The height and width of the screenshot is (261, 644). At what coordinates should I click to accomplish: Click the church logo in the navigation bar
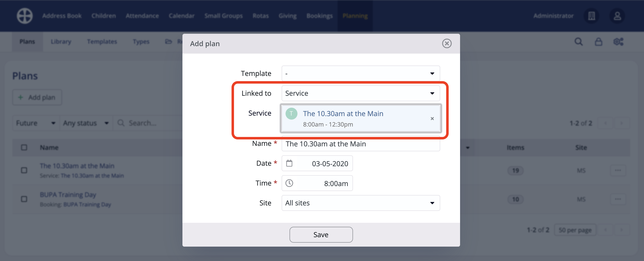click(x=25, y=16)
